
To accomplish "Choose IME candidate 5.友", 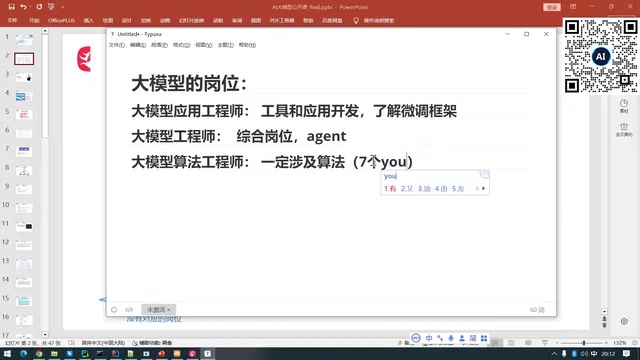I will pos(458,189).
